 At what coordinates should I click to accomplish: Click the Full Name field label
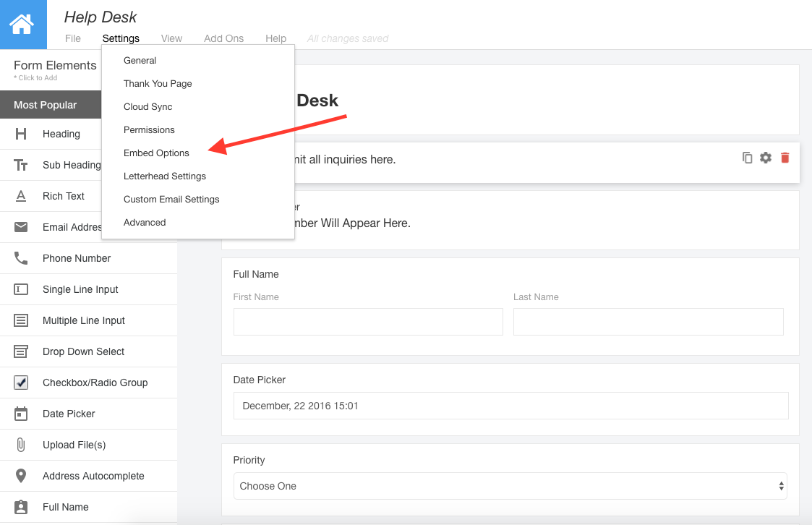256,274
